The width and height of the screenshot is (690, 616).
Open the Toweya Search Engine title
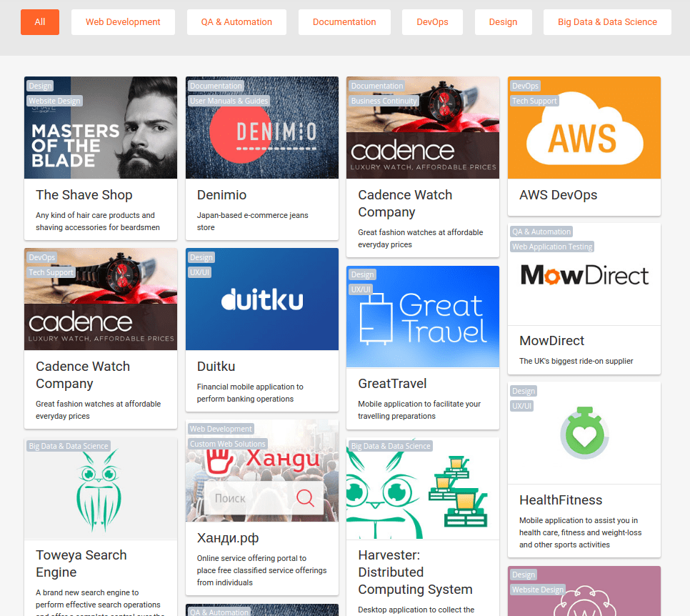[x=81, y=564]
